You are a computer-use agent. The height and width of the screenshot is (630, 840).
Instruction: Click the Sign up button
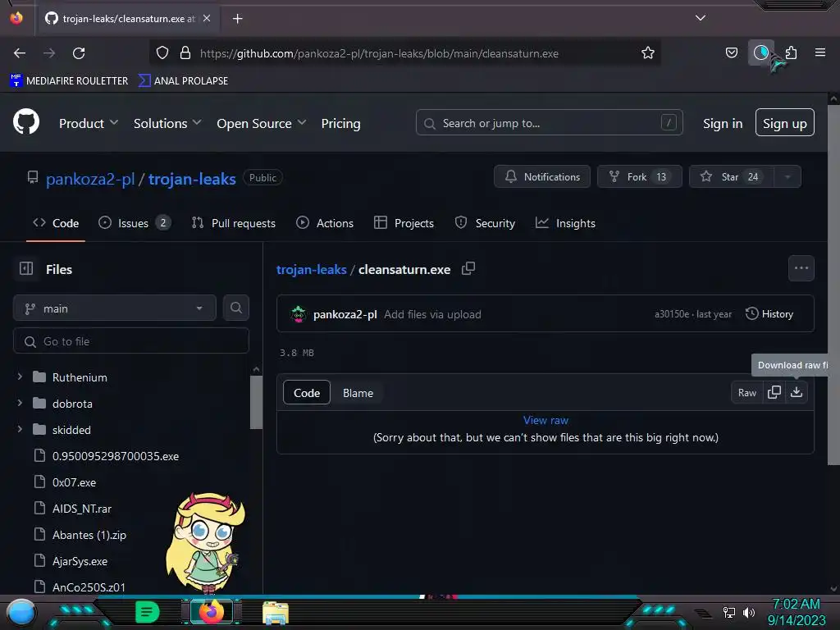coord(785,123)
